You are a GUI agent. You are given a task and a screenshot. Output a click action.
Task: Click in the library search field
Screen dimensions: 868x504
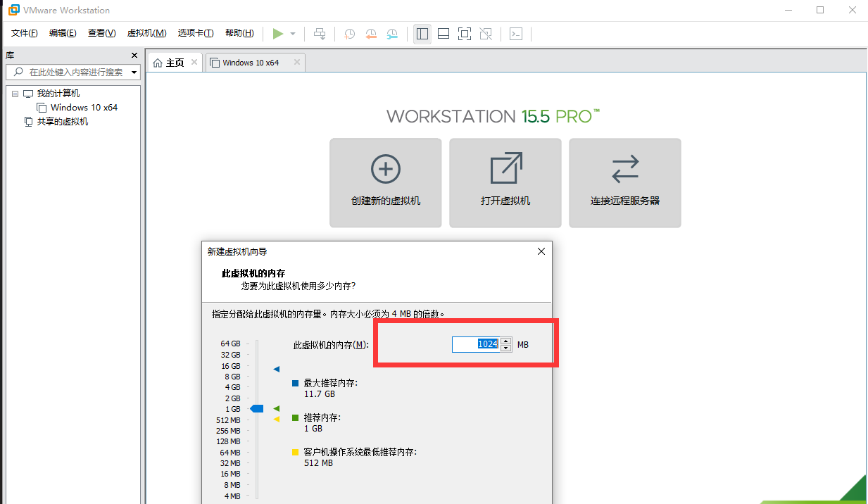pyautogui.click(x=73, y=72)
